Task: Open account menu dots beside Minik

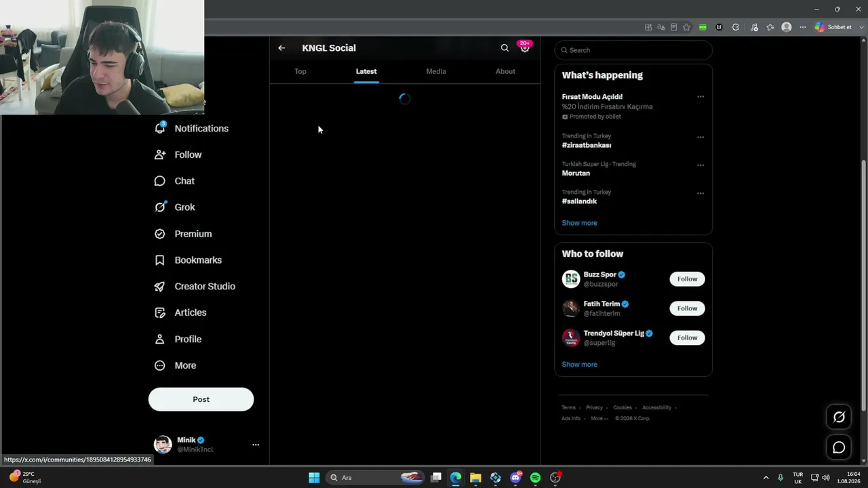Action: 256,445
